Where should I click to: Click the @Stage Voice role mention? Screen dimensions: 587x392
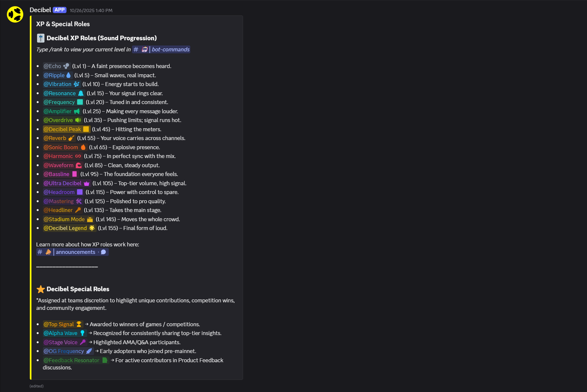tap(61, 342)
